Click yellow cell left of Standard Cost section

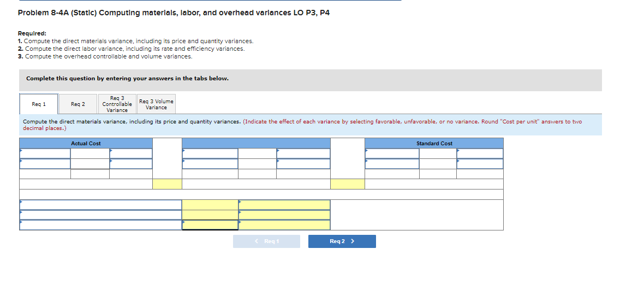(348, 184)
